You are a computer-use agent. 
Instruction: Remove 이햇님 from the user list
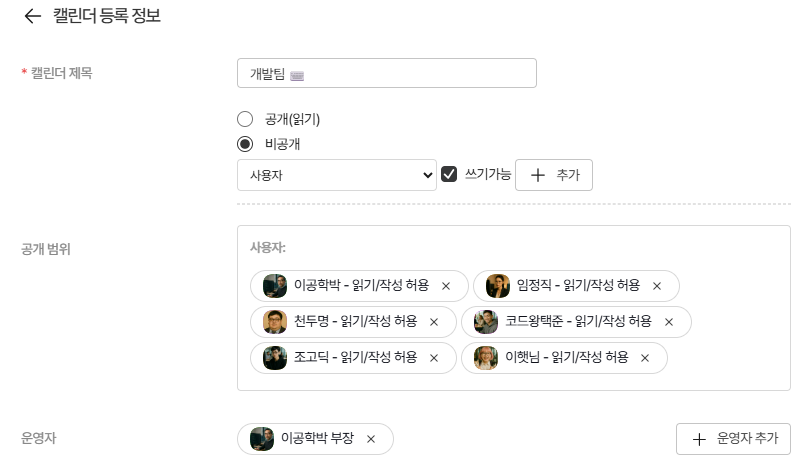(645, 358)
